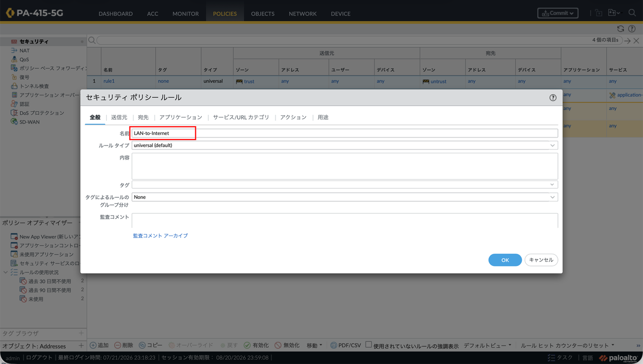Collapse the ルールの使用状況 tree node
The height and width of the screenshot is (364, 643).
(5, 272)
